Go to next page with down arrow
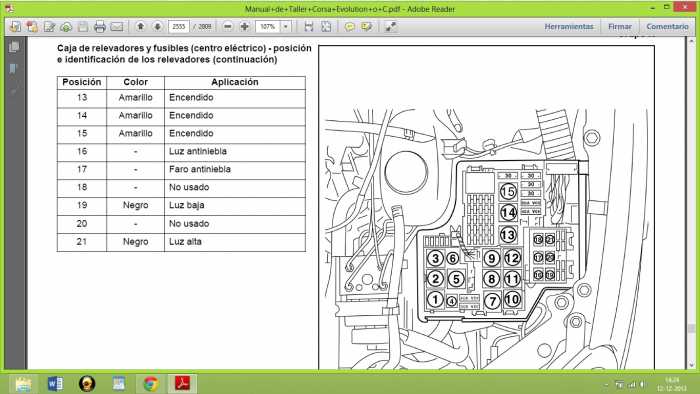 [157, 27]
